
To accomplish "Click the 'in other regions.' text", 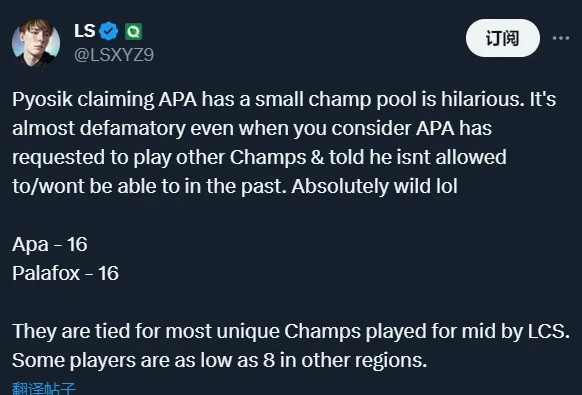I will pos(353,360).
